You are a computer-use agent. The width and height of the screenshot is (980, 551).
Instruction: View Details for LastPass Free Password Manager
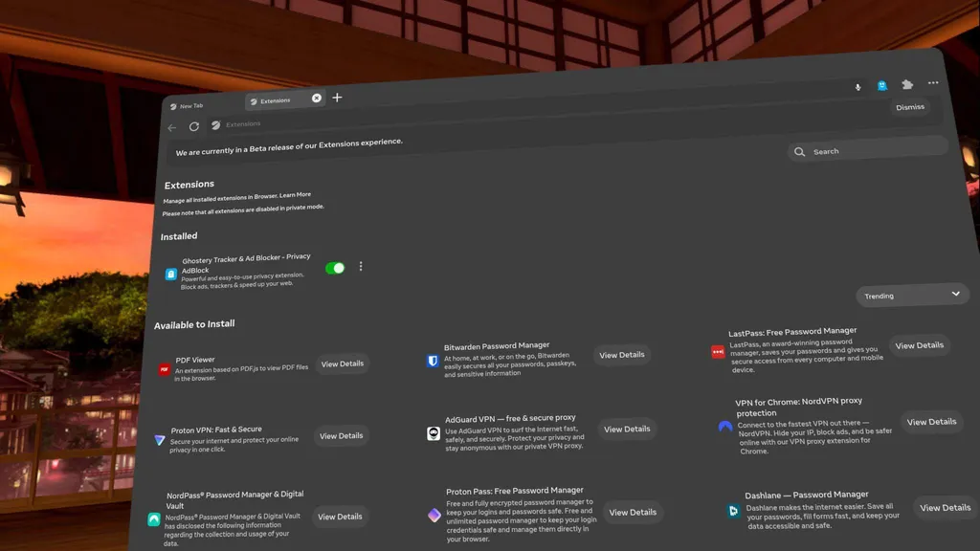[x=920, y=345]
